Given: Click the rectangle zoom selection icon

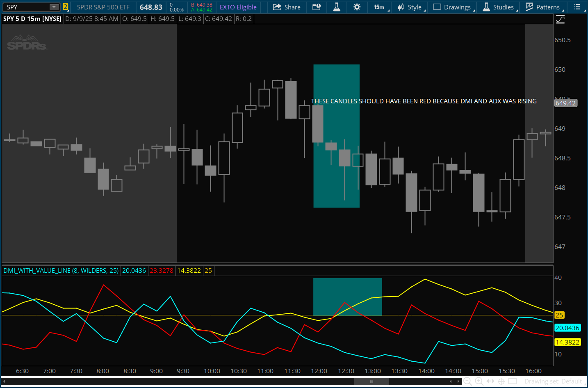Looking at the screenshot, I should (513, 381).
